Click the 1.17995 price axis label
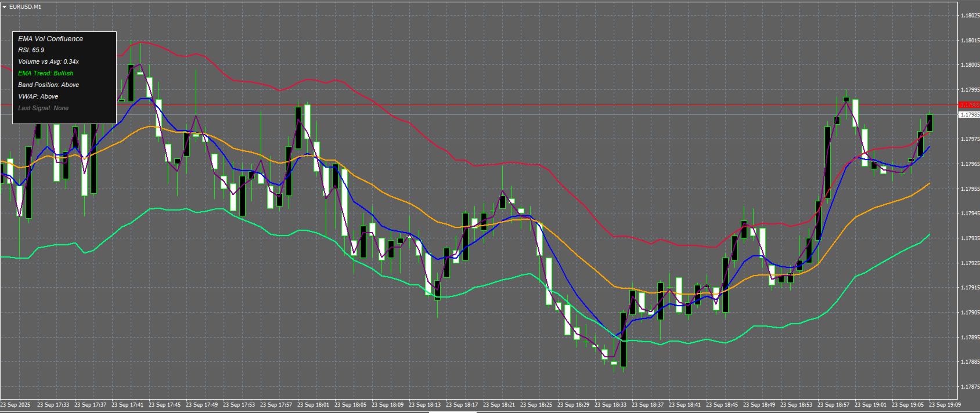 pyautogui.click(x=970, y=90)
